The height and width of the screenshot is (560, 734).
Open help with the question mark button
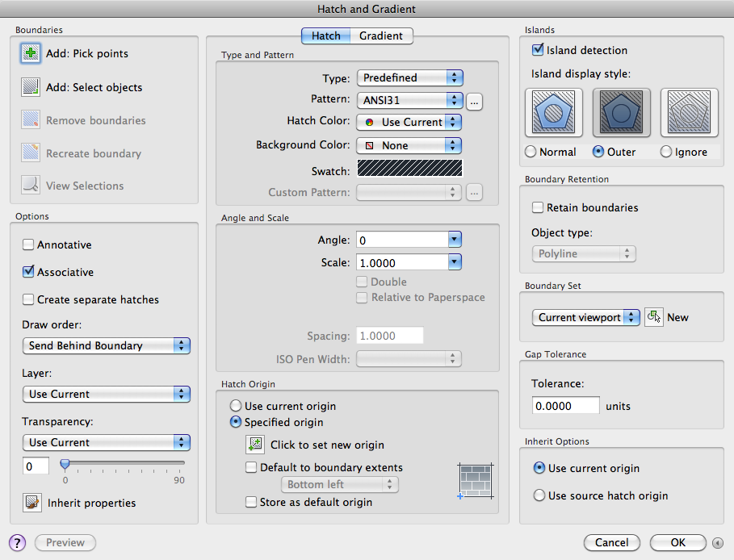pyautogui.click(x=17, y=543)
